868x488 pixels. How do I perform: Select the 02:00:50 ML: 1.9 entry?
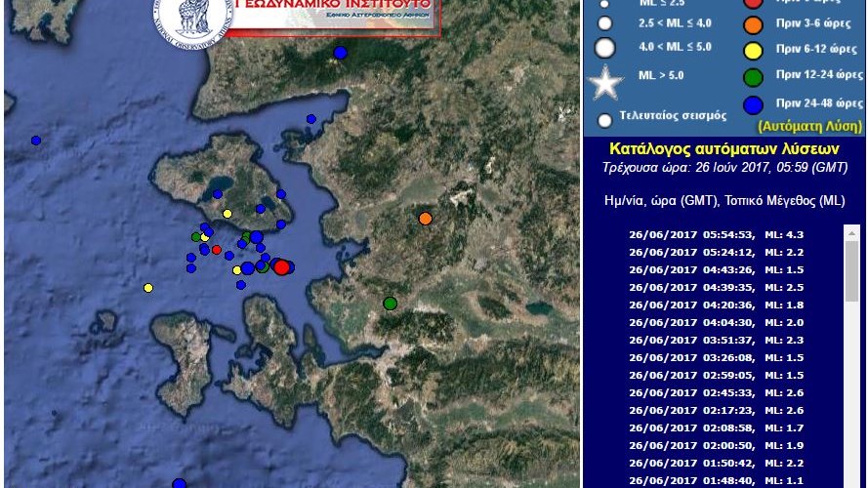(x=716, y=446)
